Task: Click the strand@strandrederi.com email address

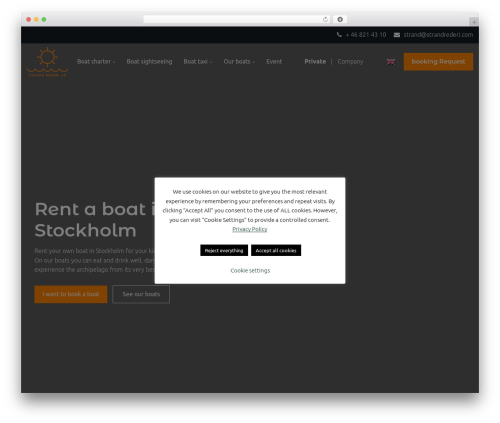Action: click(x=438, y=35)
